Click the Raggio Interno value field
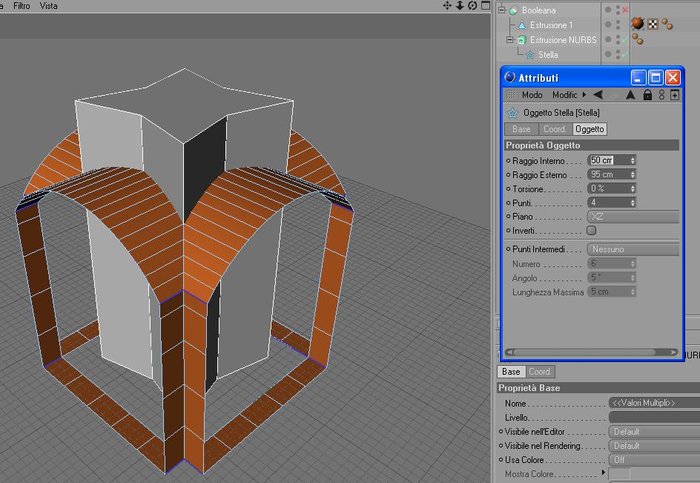Viewport: 700px width, 483px height. [611, 160]
